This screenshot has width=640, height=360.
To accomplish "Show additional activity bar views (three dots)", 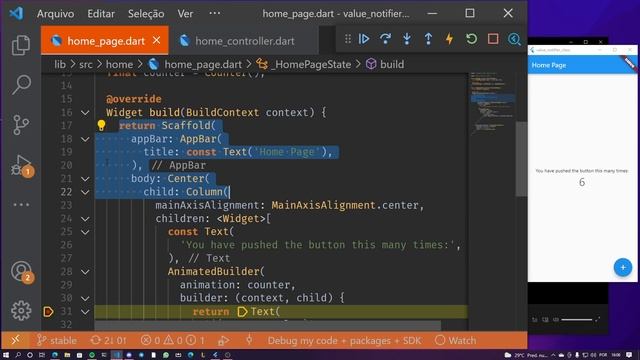I will tap(21, 204).
